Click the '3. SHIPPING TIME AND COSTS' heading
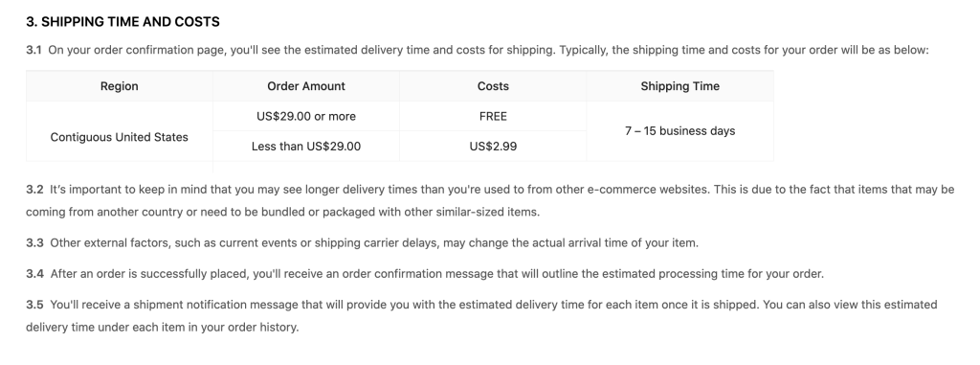Screen dimensions: 980x365 click(122, 22)
